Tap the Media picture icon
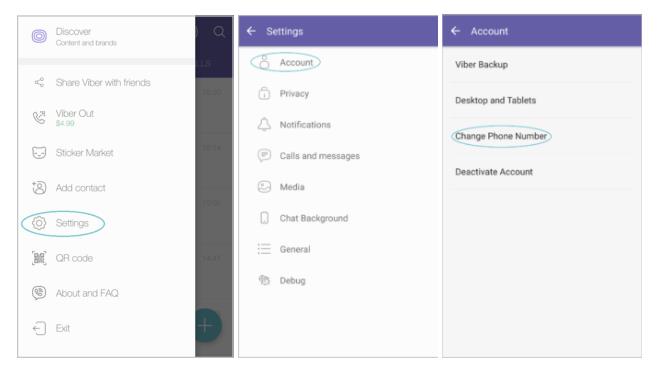The image size is (657, 391). point(264,187)
